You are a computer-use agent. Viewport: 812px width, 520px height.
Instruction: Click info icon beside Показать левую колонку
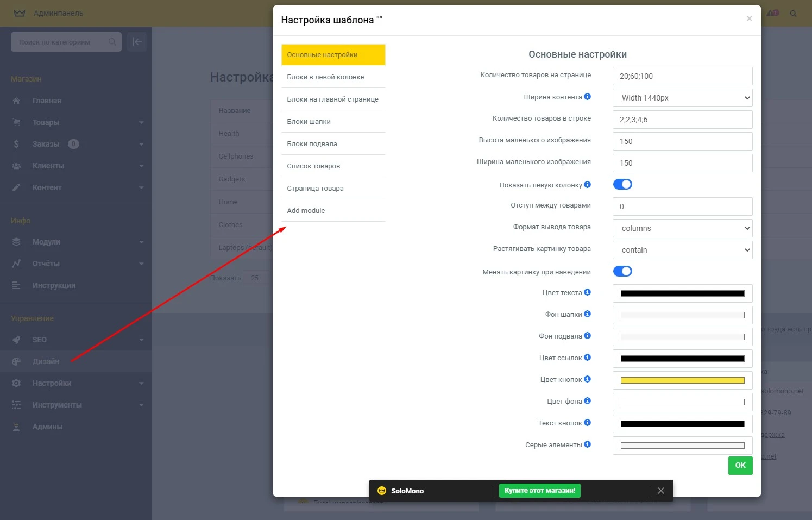coord(587,185)
